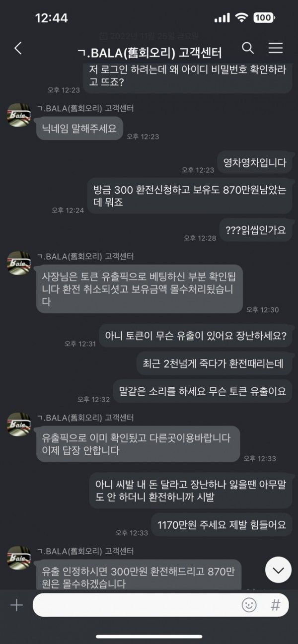This screenshot has height=644, width=298.
Task: Open BALA avatar beside 닉네임 말해주세요
Action: 19,115
